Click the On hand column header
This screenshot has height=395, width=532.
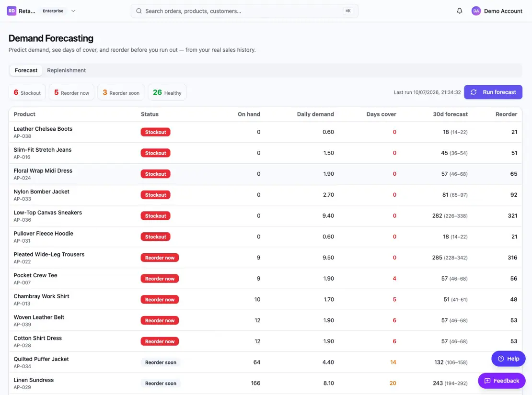pos(249,114)
